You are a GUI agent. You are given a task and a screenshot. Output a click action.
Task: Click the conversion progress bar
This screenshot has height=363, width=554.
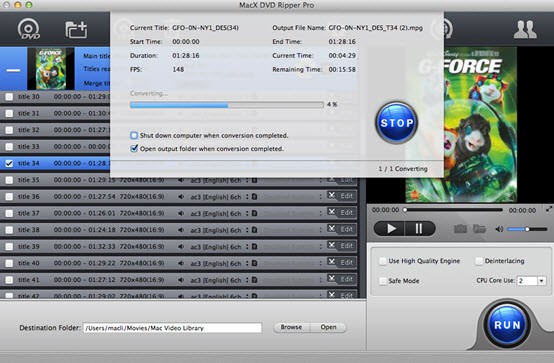[x=227, y=105]
